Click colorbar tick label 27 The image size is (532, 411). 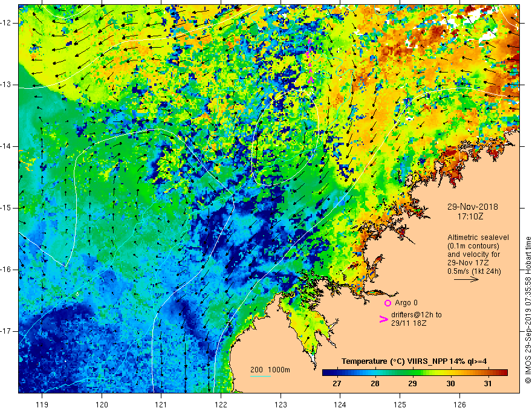point(337,384)
